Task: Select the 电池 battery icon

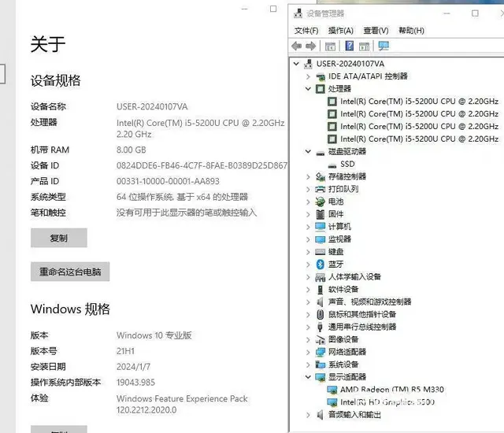Action: (x=321, y=202)
